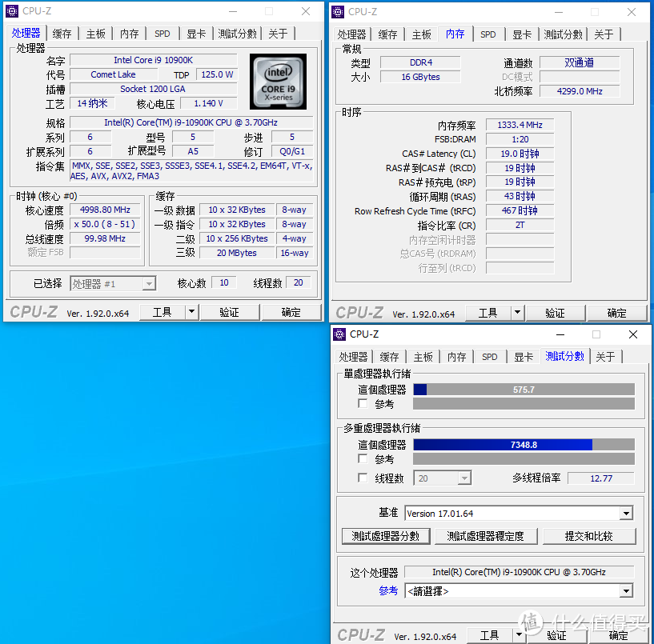Click the 北桥频率 4299.0 MHz value
This screenshot has width=654, height=644.
580,91
